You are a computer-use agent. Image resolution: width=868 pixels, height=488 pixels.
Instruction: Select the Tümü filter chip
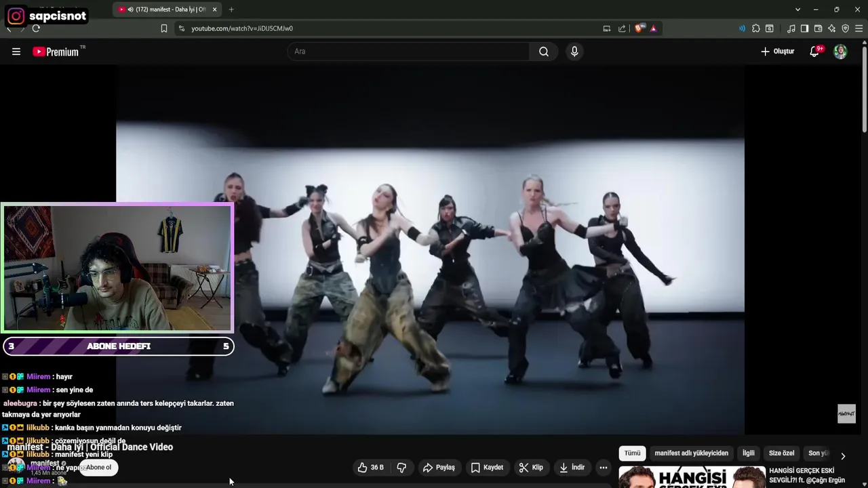tap(632, 453)
